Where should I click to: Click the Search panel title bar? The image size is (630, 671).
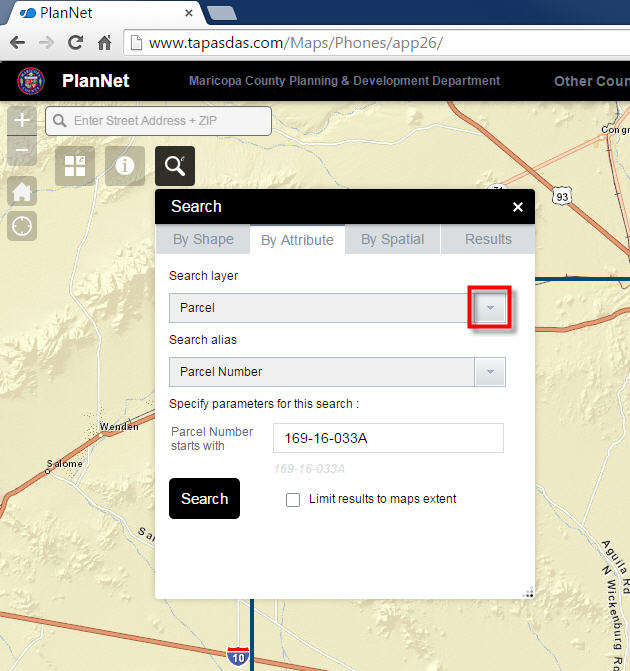[345, 207]
